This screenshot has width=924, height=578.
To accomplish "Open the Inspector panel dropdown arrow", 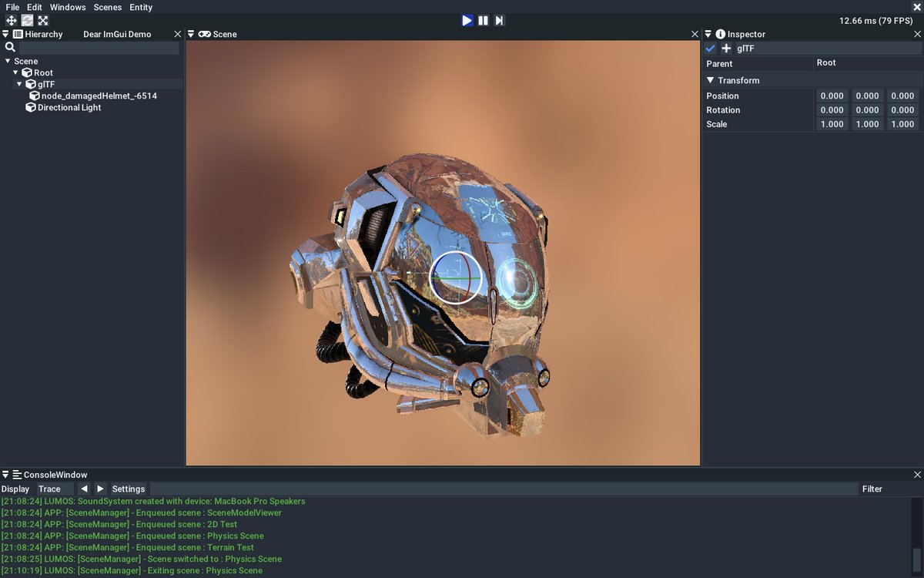I will tap(708, 34).
